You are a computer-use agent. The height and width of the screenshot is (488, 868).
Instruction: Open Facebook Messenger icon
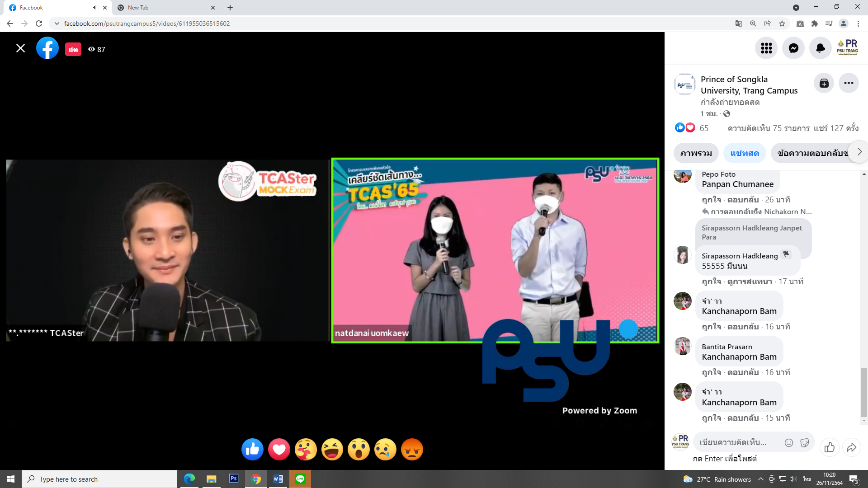(793, 48)
